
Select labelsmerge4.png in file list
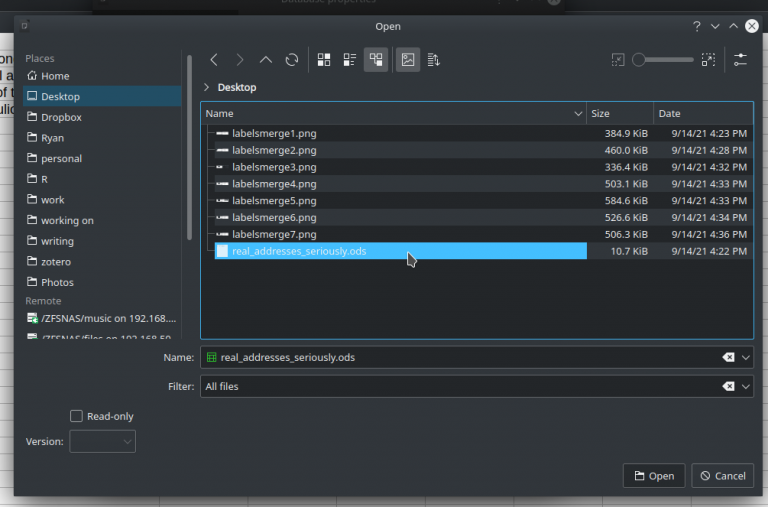pos(274,184)
